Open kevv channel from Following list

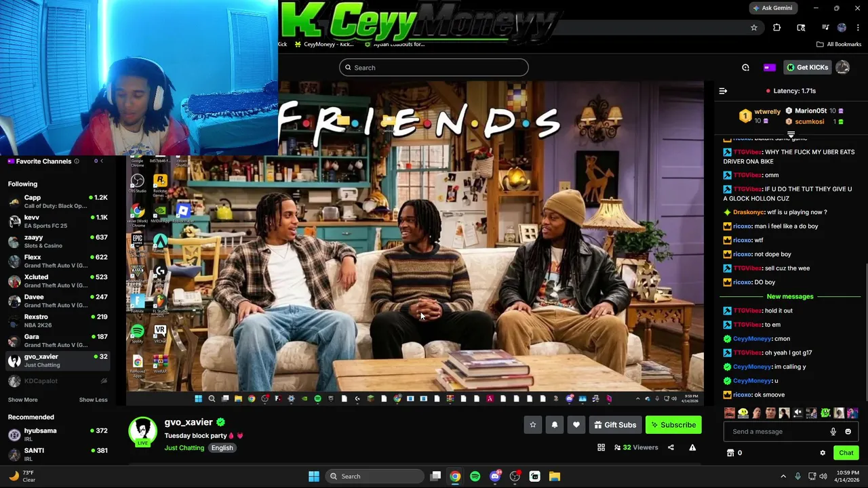click(x=58, y=221)
